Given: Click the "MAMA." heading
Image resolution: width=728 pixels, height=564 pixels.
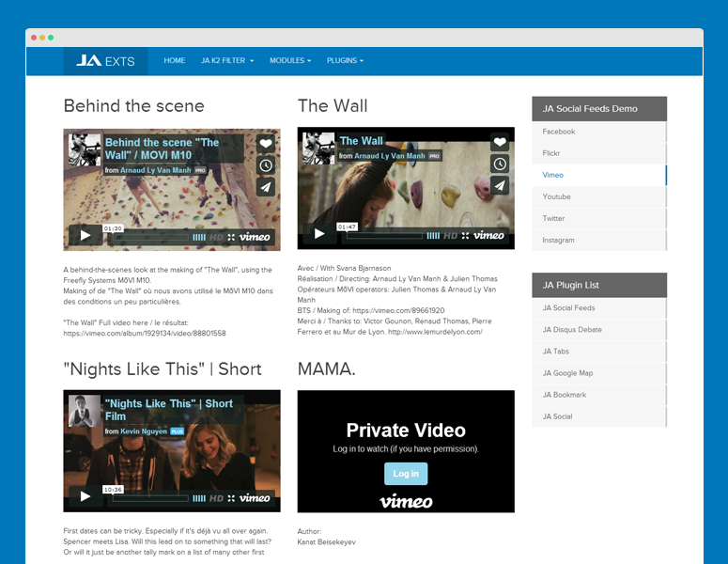Looking at the screenshot, I should pyautogui.click(x=326, y=368).
